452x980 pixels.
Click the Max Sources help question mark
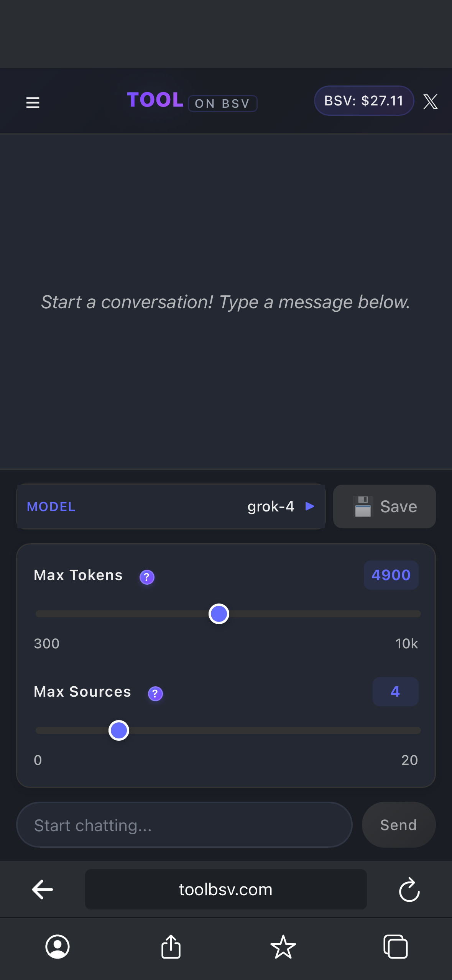click(155, 694)
